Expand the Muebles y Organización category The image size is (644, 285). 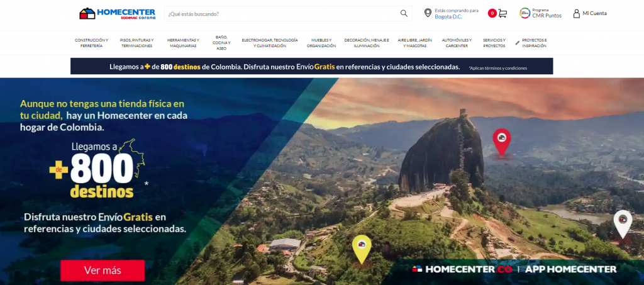321,43
